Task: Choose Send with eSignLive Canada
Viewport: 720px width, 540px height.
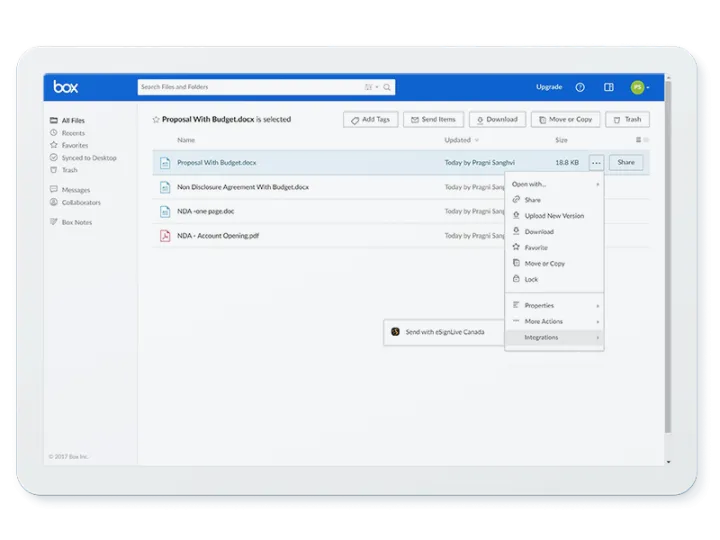Action: (x=444, y=332)
